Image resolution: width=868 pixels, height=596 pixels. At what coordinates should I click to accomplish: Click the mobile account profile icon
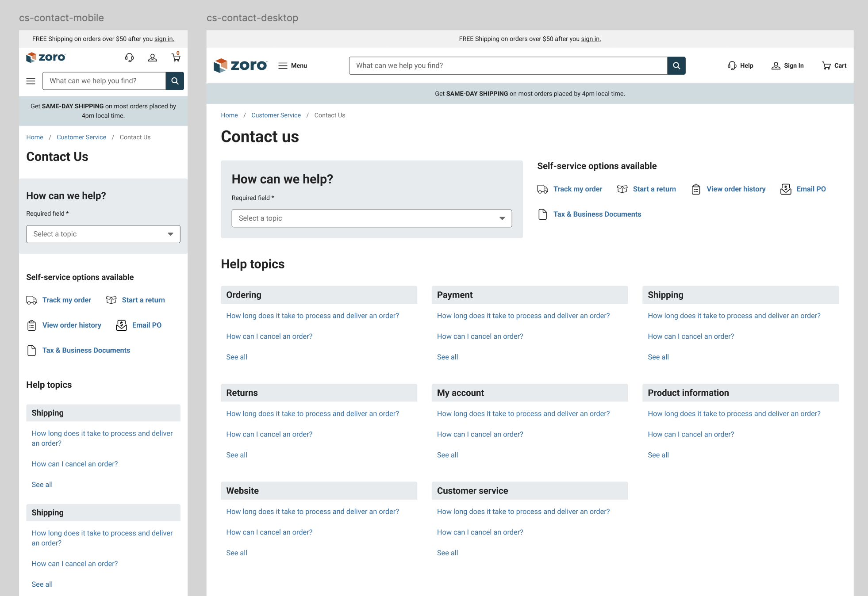pos(153,57)
